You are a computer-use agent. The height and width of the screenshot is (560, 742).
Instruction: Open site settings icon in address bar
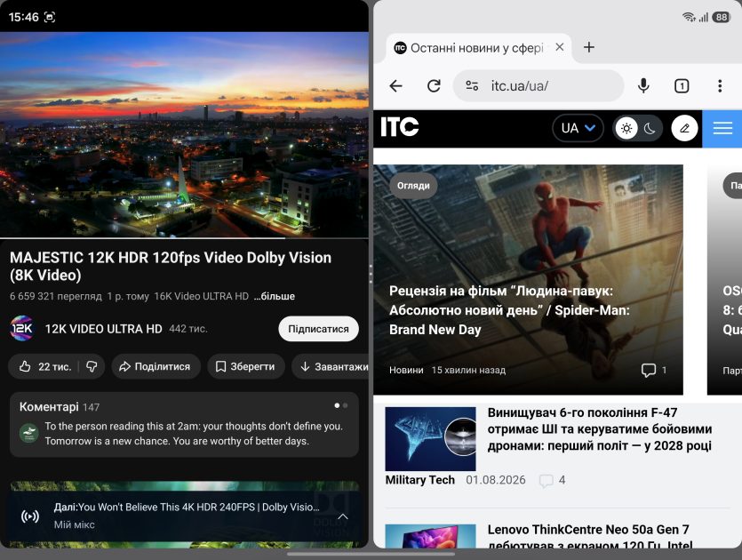[x=472, y=85]
